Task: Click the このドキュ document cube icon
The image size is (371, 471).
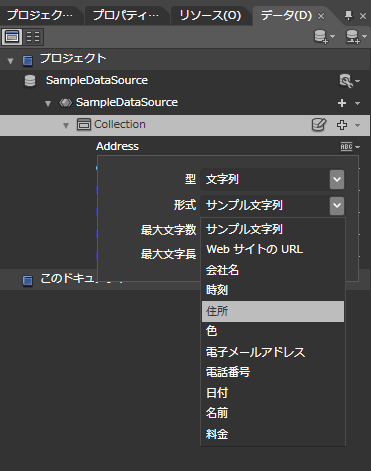Action: [28, 280]
